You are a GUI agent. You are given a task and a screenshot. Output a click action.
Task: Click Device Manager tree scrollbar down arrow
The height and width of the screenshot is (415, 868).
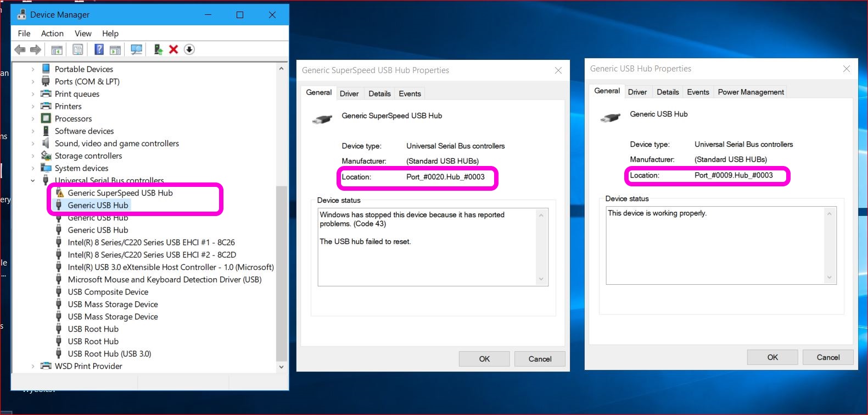(282, 367)
